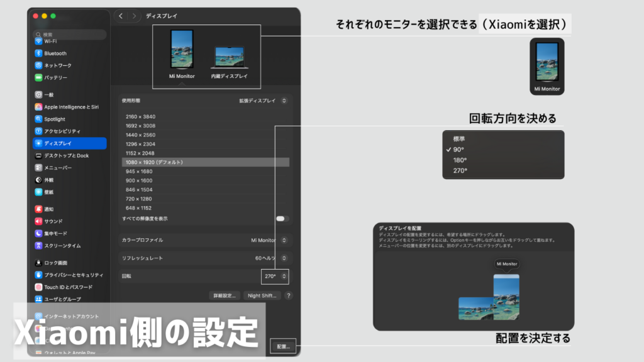Click the Wi-Fi icon in sidebar
The image size is (644, 362).
(39, 41)
